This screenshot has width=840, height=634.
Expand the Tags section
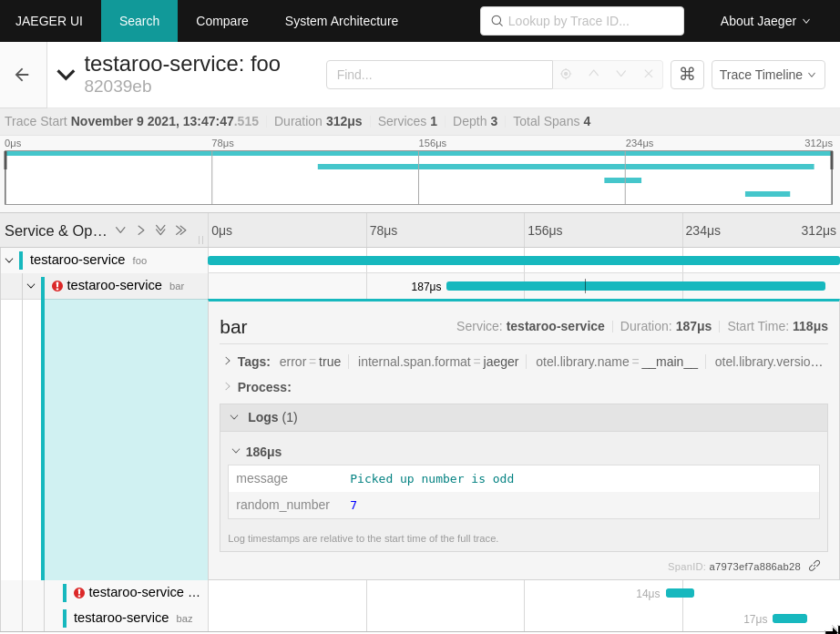[x=227, y=362]
